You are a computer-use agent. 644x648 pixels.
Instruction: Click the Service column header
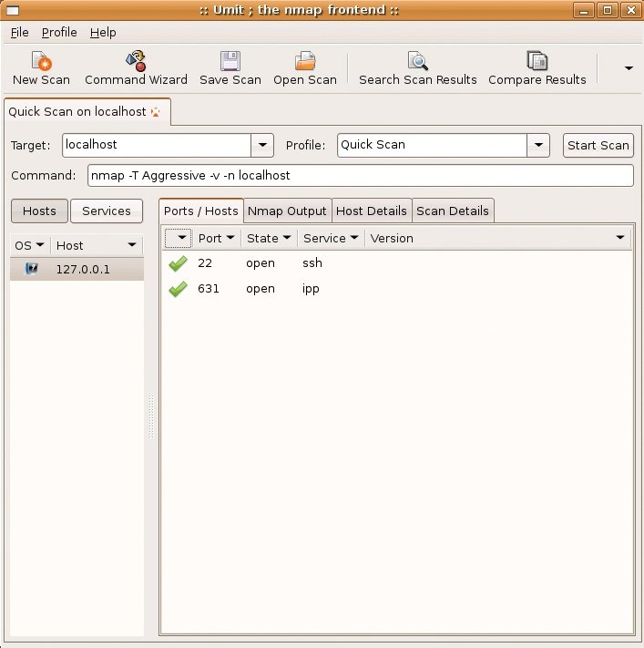[331, 238]
